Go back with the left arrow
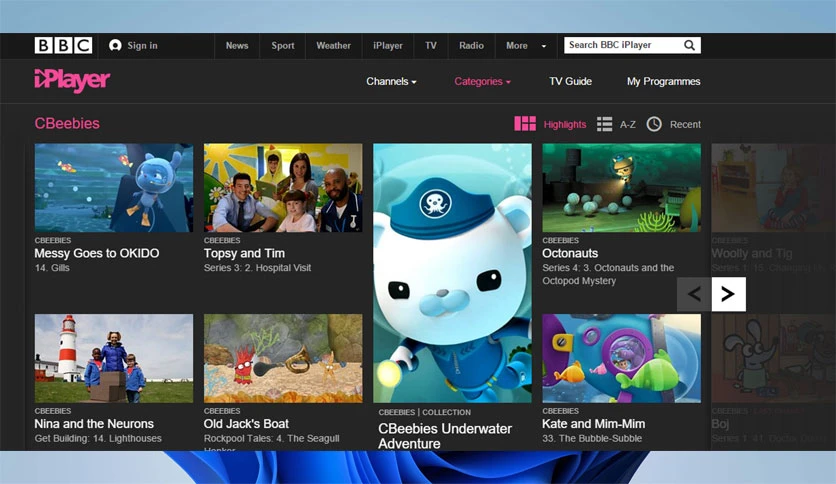Viewport: 836px width, 484px height. tap(694, 294)
